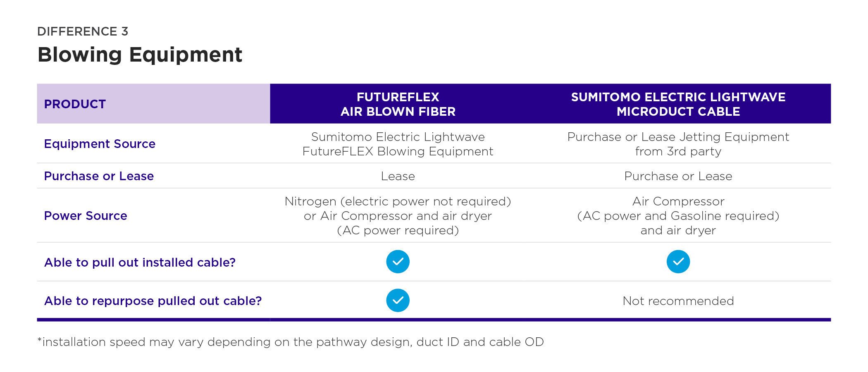
Task: Select the Equipment Source row label
Action: 100,144
